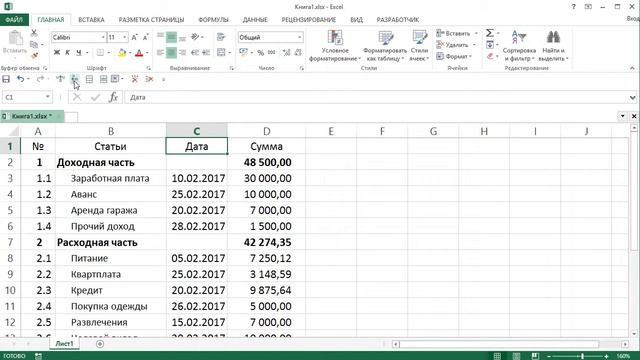
Task: Switch to the ДАННЫЕ tab
Action: (255, 20)
